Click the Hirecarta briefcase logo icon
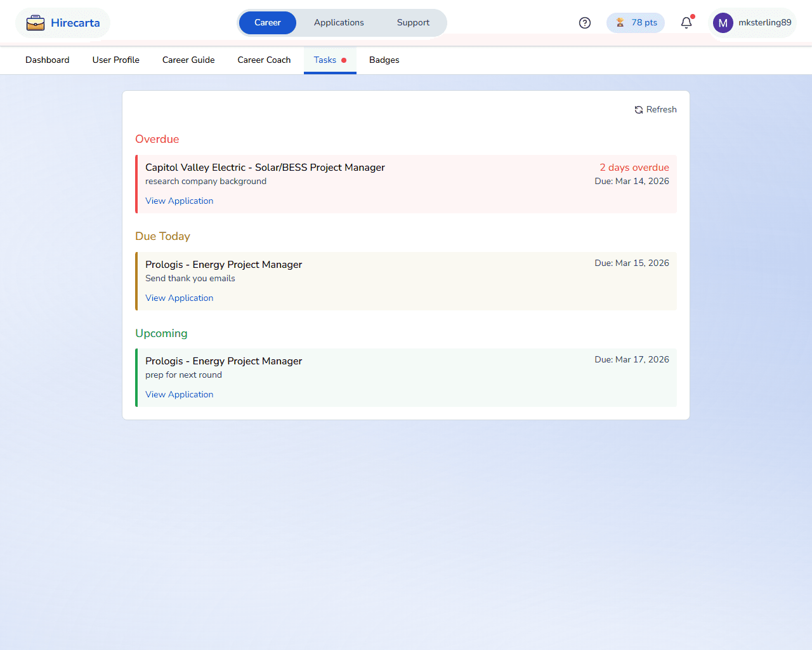The height and width of the screenshot is (650, 812). click(36, 23)
